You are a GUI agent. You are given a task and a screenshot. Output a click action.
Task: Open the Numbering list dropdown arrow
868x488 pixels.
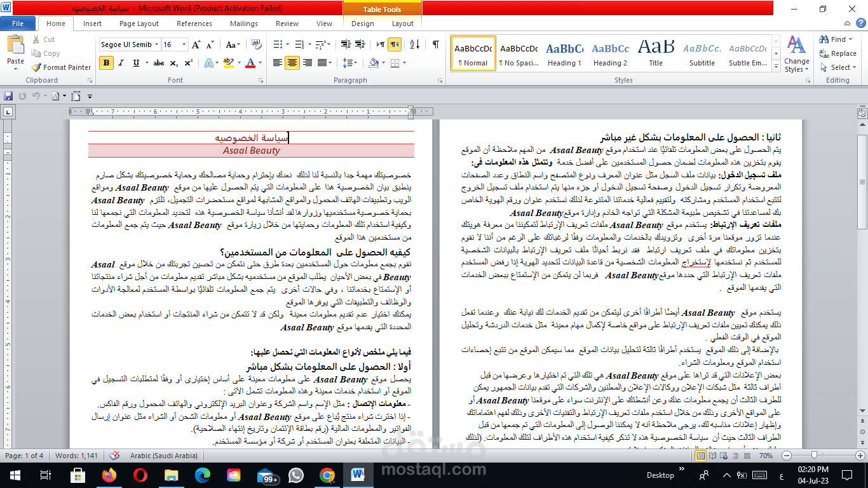pos(310,44)
